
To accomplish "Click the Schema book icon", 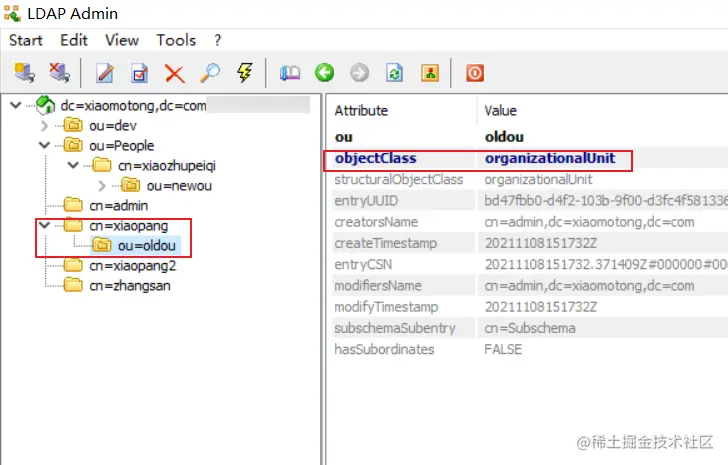I will (290, 73).
